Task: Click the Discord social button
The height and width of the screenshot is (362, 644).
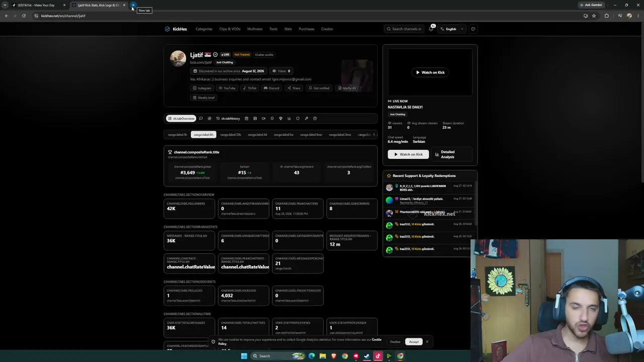Action: [272, 88]
